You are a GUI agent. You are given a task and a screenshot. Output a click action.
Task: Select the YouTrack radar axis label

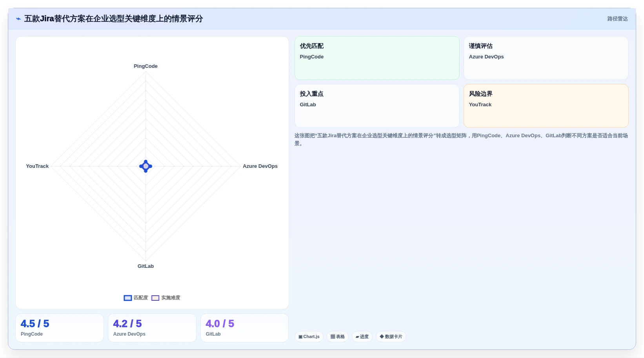[x=37, y=166]
